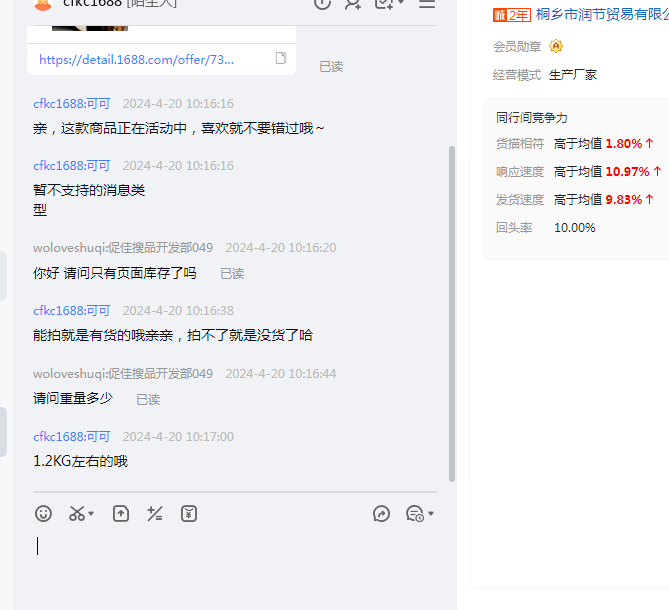
Task: Expand the screenshot options dropdown arrow
Action: [92, 515]
